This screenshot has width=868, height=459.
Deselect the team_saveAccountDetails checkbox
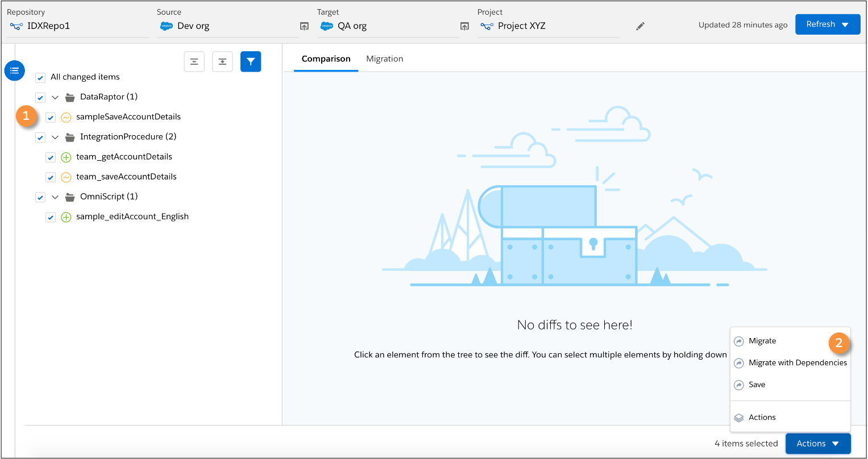click(x=50, y=177)
